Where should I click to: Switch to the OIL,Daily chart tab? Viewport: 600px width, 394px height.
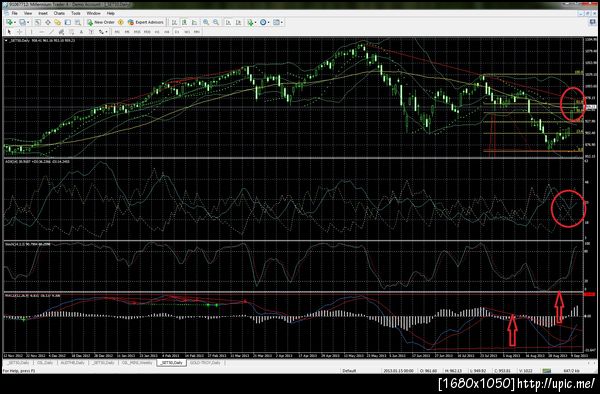pos(45,362)
